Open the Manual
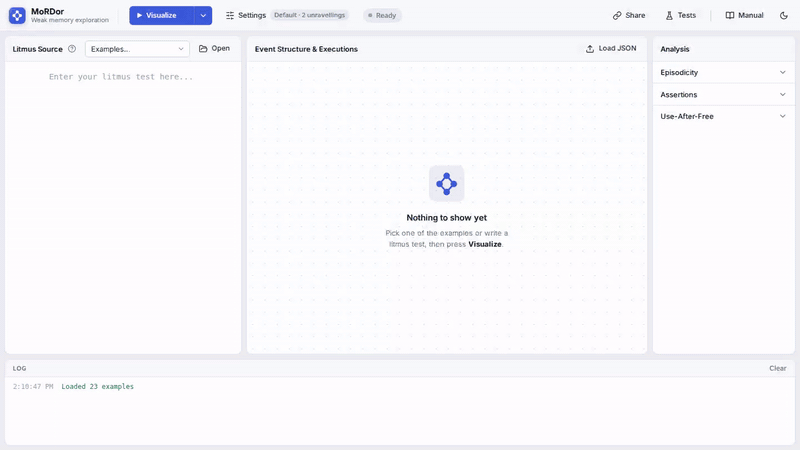Screen dimensions: 800x450 point(744,15)
